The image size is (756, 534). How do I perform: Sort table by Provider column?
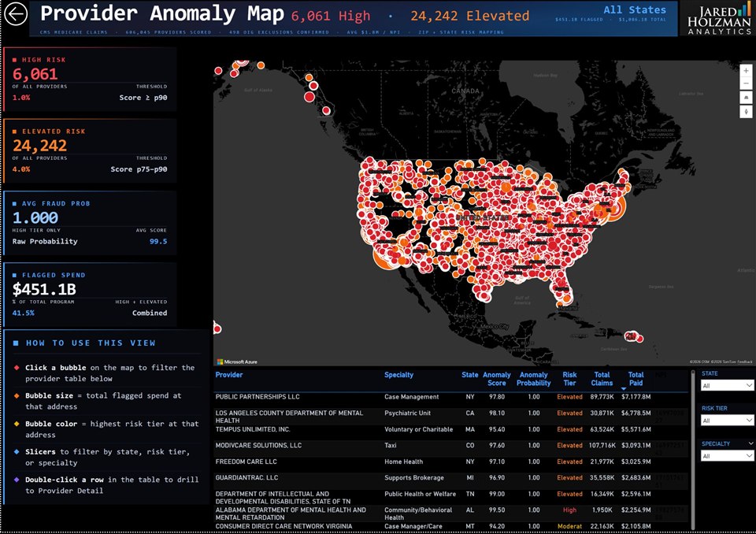pos(229,375)
